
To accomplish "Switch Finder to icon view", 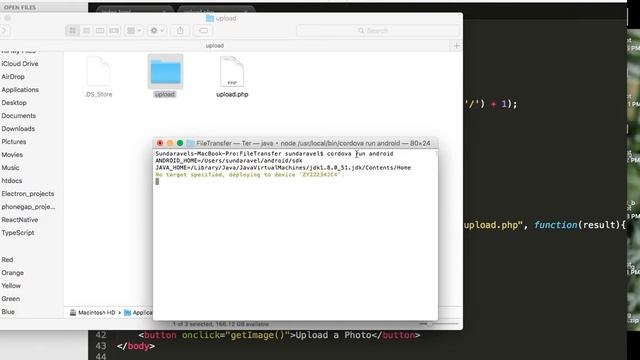I will click(x=73, y=31).
